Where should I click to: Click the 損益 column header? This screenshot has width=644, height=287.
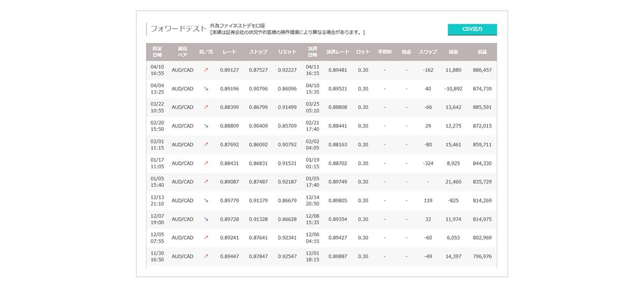[482, 52]
